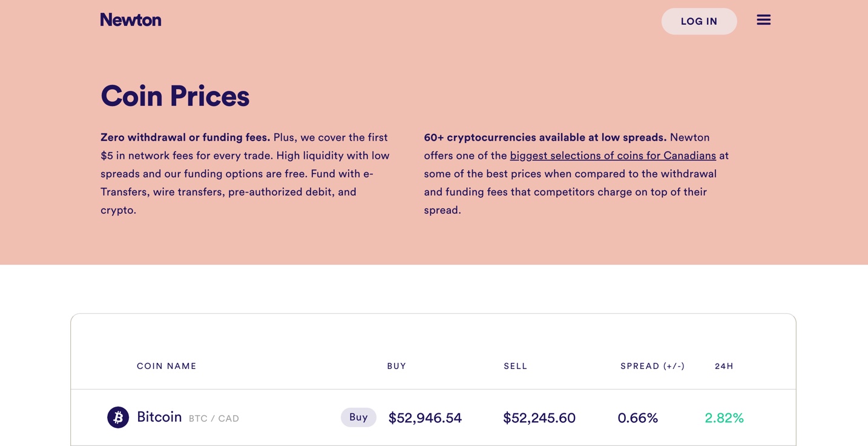Click the Bitcoin coin icon

click(118, 418)
